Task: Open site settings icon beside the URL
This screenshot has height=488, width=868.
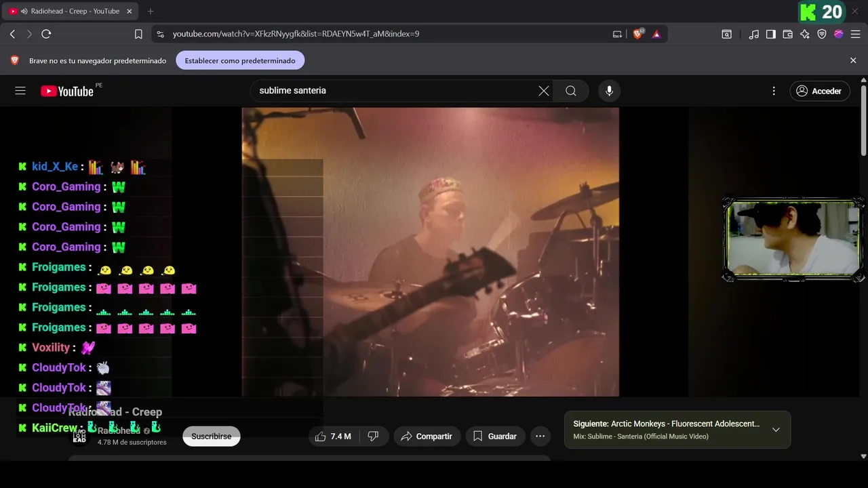Action: [159, 34]
